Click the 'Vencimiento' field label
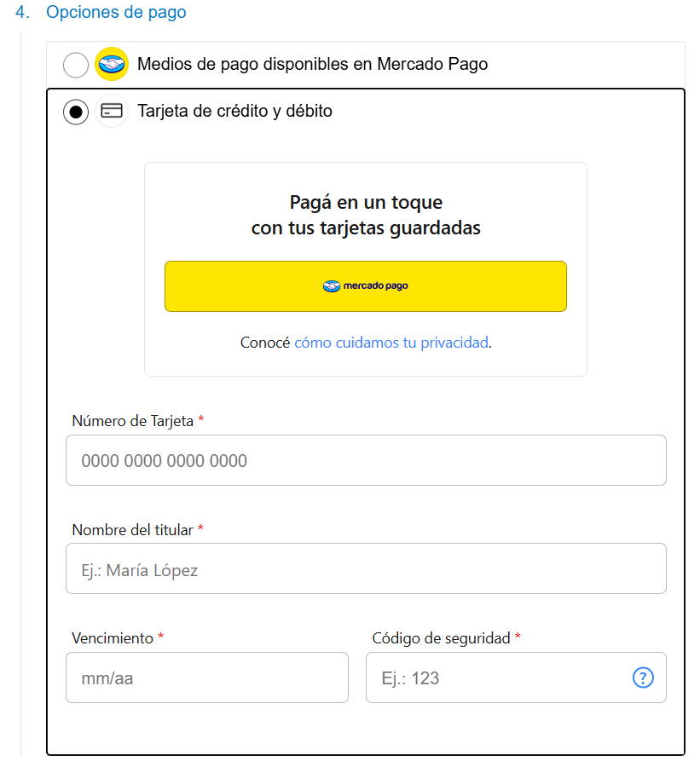 [x=113, y=638]
